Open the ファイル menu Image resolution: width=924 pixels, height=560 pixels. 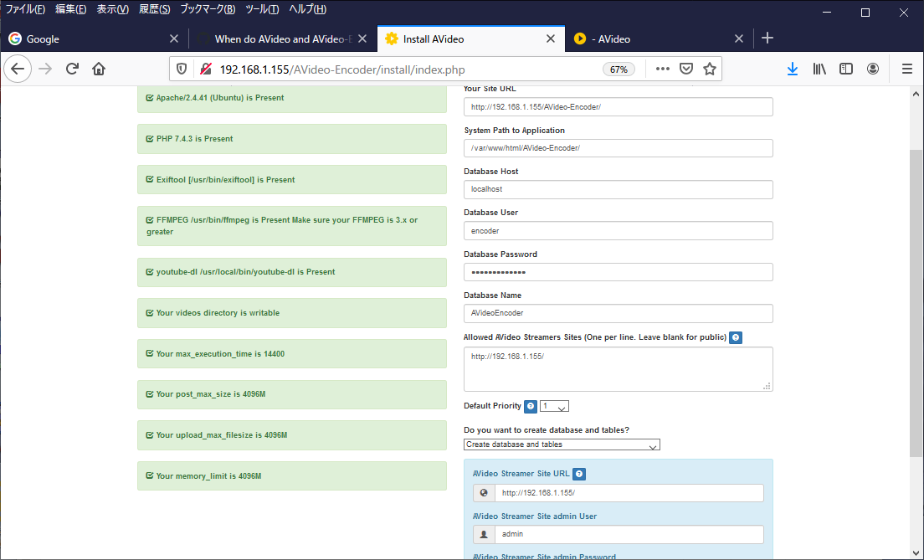point(25,9)
